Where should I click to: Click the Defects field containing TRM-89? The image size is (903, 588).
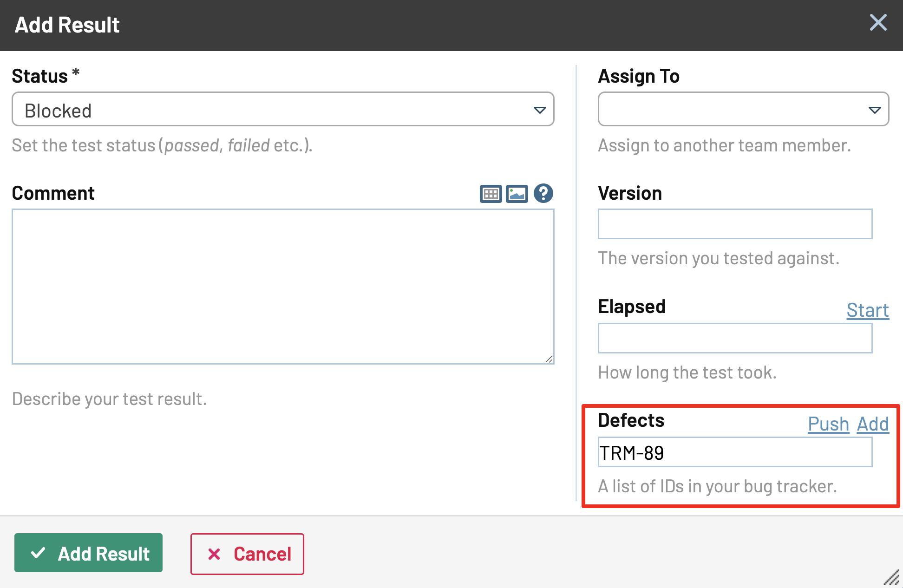click(x=735, y=452)
